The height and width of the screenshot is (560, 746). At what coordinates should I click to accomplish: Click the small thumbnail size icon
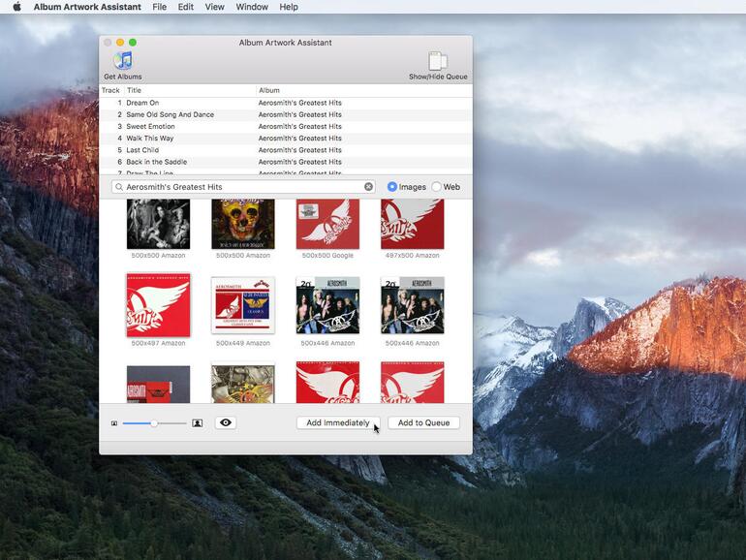[x=114, y=423]
